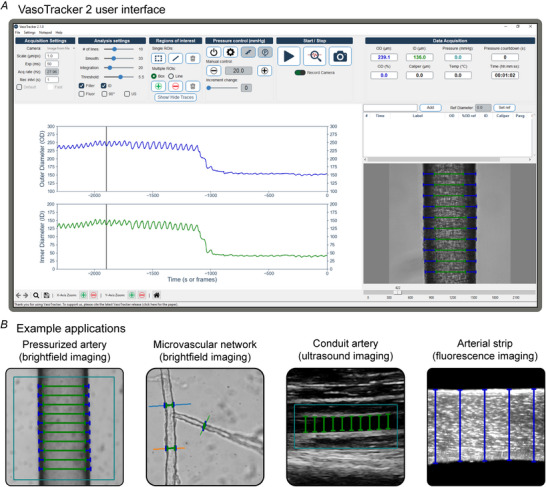Toggle the Record Camera switch
Image resolution: width=546 pixels, height=487 pixels.
300,73
